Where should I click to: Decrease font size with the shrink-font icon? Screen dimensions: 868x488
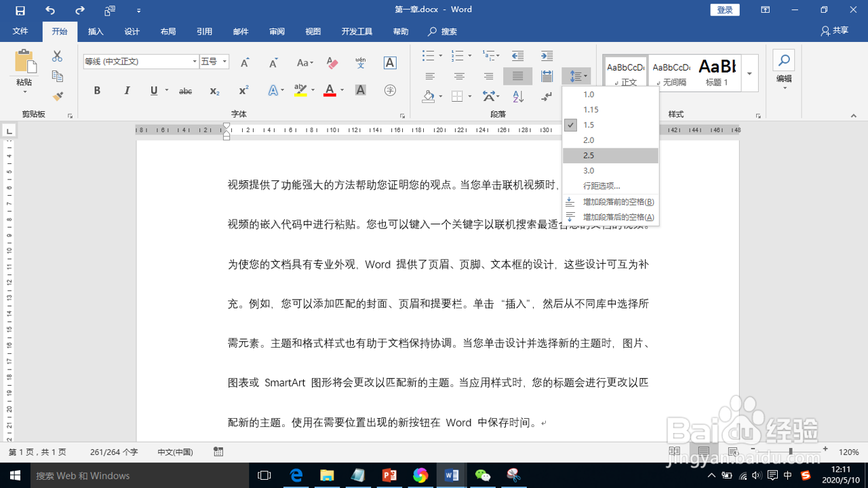pos(273,62)
